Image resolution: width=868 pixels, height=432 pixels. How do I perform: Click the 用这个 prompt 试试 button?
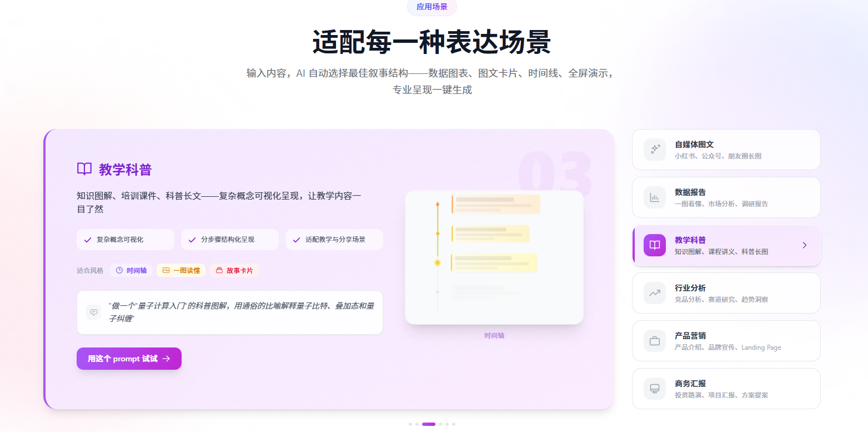129,359
